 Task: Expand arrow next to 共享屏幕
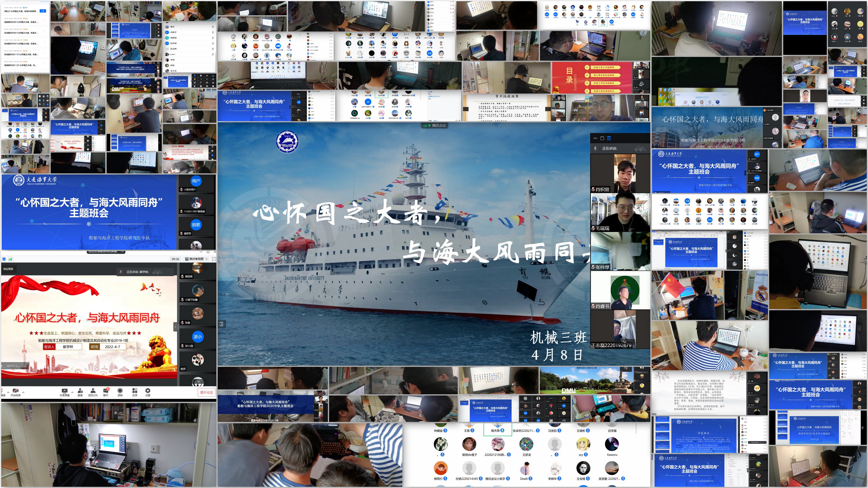72,392
